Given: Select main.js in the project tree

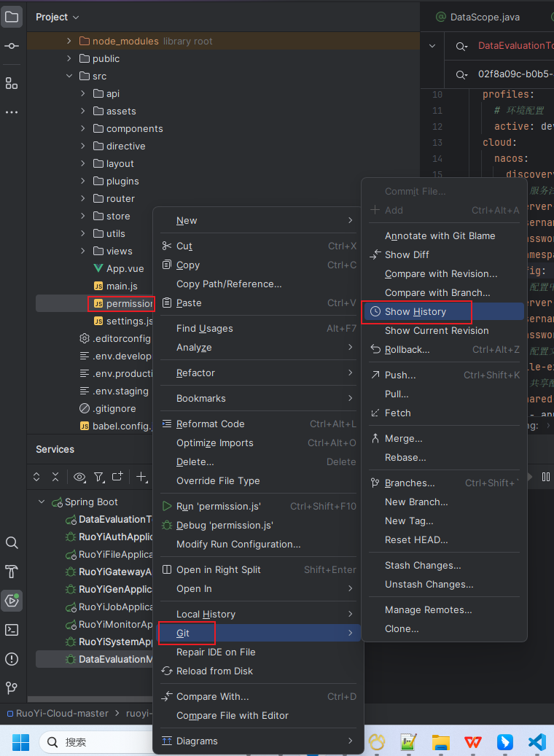Looking at the screenshot, I should click(x=116, y=286).
